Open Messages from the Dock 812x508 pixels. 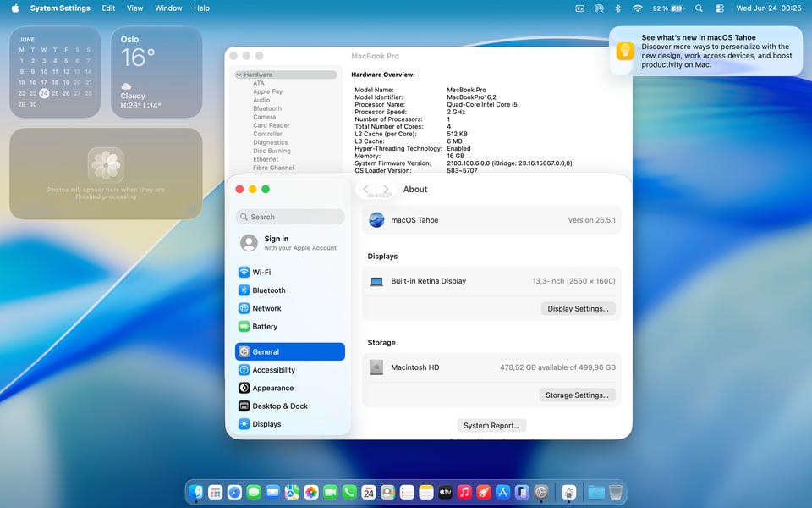253,492
